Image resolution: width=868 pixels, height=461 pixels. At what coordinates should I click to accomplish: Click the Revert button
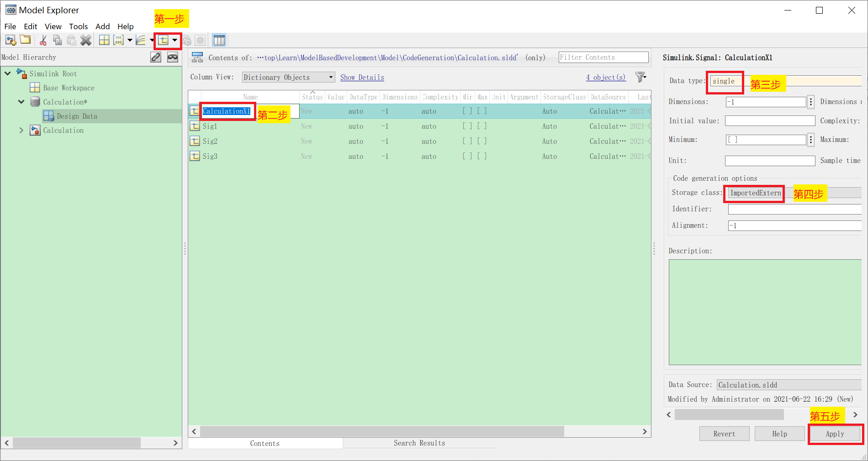(x=725, y=434)
